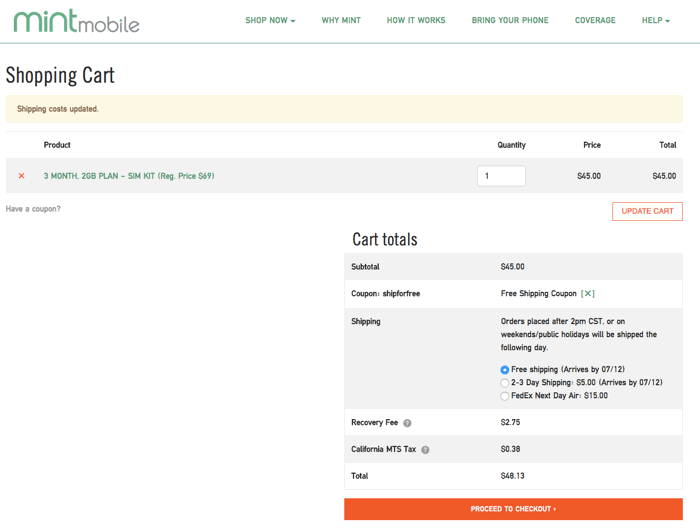Click the Coupon: shipforfree label

click(386, 293)
